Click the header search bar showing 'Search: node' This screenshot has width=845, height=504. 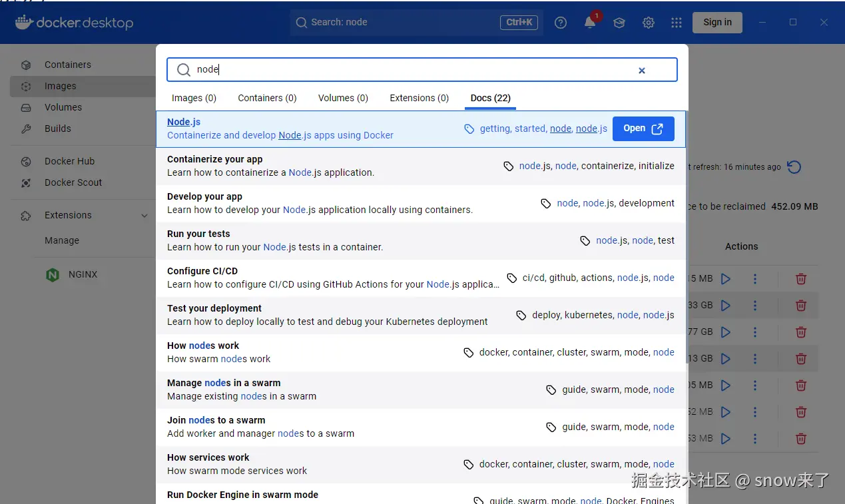coord(416,22)
